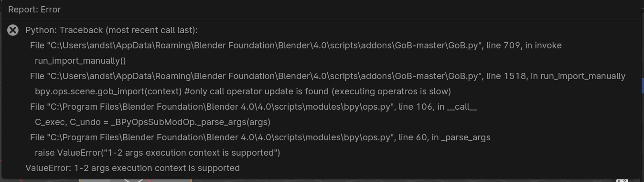The width and height of the screenshot is (644, 182).
Task: Click the small icon at the bottom-right corner
Action: click(x=622, y=180)
